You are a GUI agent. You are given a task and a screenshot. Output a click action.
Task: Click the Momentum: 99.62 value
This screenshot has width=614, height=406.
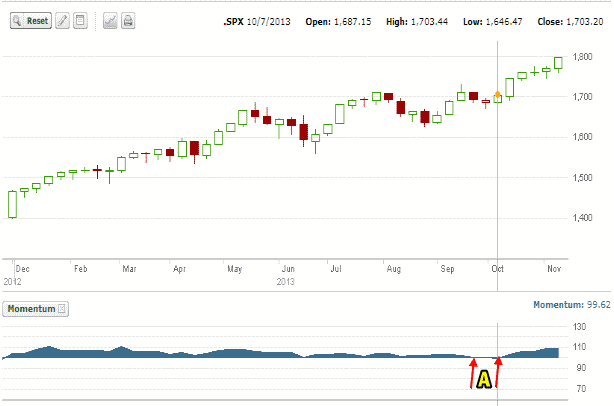[x=572, y=305]
